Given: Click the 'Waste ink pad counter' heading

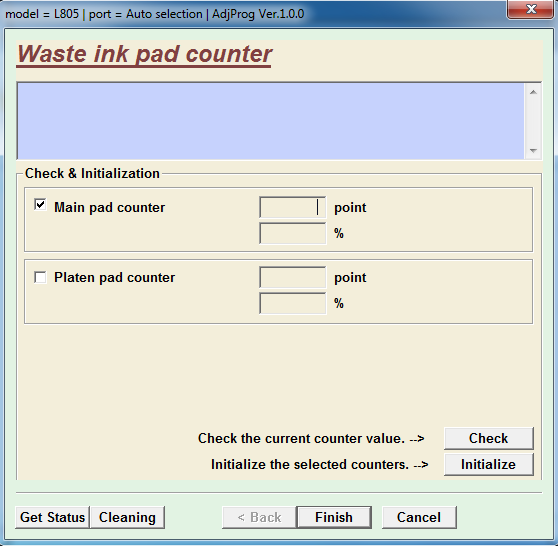Looking at the screenshot, I should 144,54.
